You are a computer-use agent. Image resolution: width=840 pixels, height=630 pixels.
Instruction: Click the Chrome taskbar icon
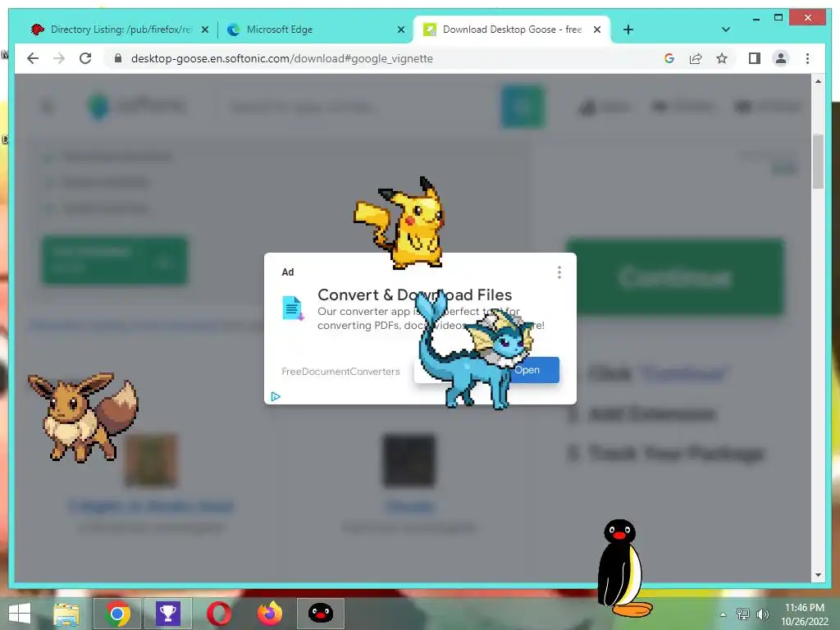[x=117, y=614]
